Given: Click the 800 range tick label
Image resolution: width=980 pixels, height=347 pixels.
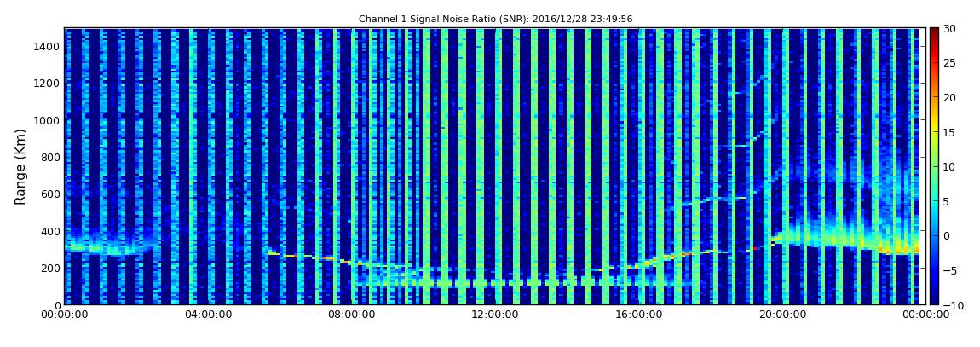Looking at the screenshot, I should point(49,157).
